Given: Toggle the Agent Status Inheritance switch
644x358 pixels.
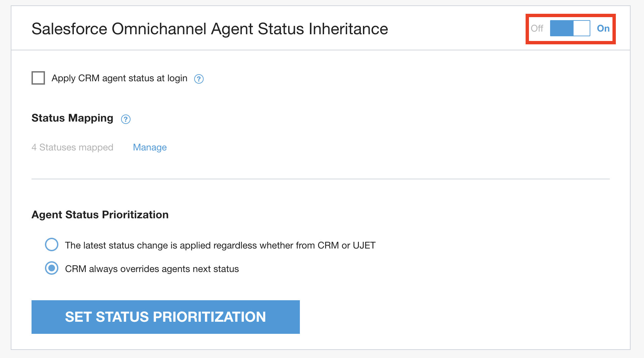Looking at the screenshot, I should tap(570, 28).
